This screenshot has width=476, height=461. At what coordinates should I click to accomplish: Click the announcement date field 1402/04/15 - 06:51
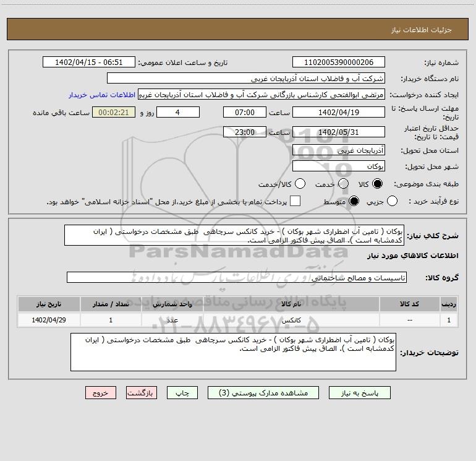pyautogui.click(x=88, y=62)
